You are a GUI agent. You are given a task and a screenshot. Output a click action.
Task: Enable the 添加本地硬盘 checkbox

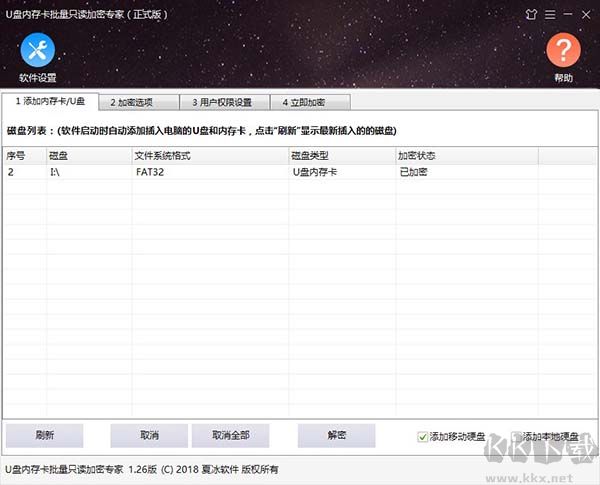coord(517,437)
